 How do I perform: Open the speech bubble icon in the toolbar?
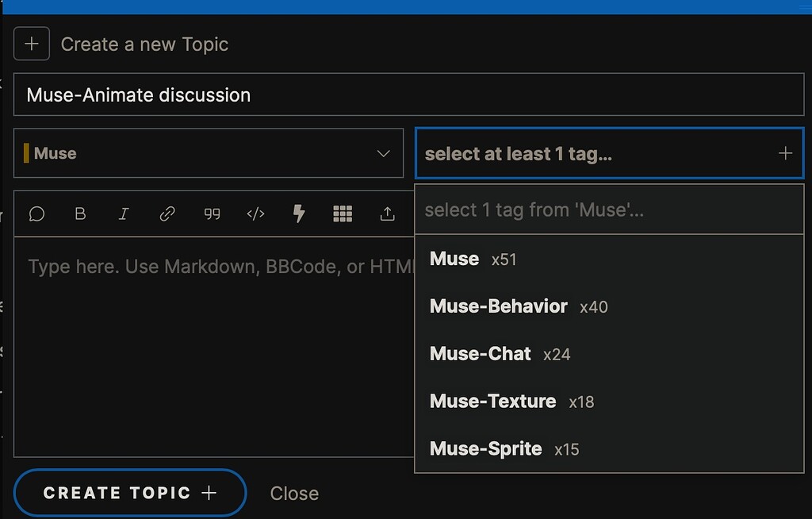click(36, 213)
